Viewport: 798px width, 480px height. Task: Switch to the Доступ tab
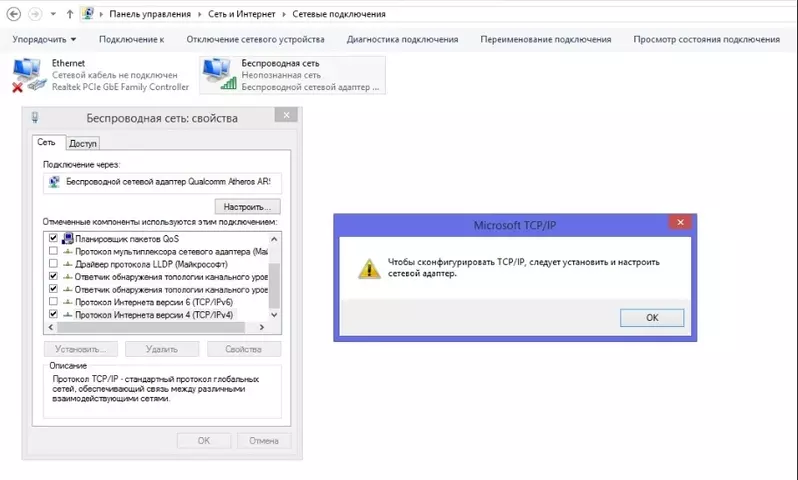click(82, 144)
